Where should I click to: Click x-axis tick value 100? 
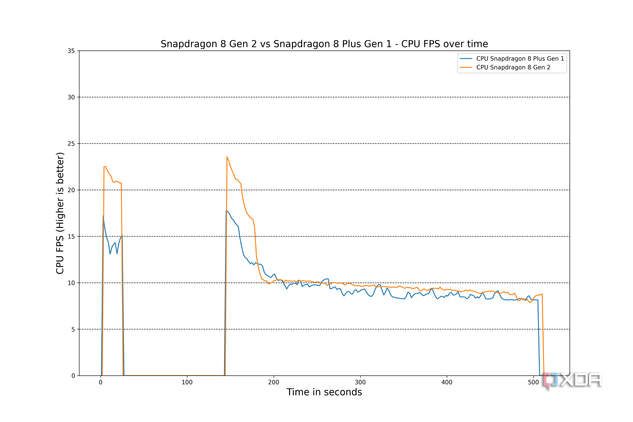[x=187, y=382]
